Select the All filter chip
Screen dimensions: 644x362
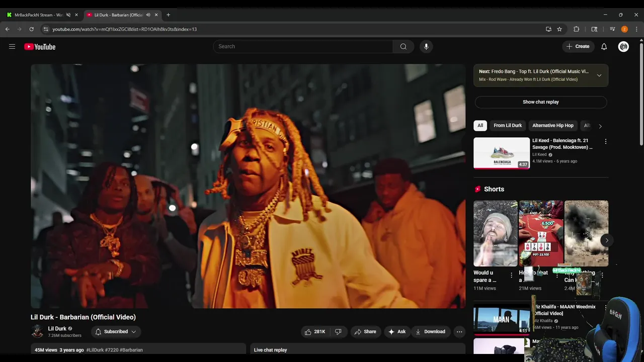[x=480, y=125]
